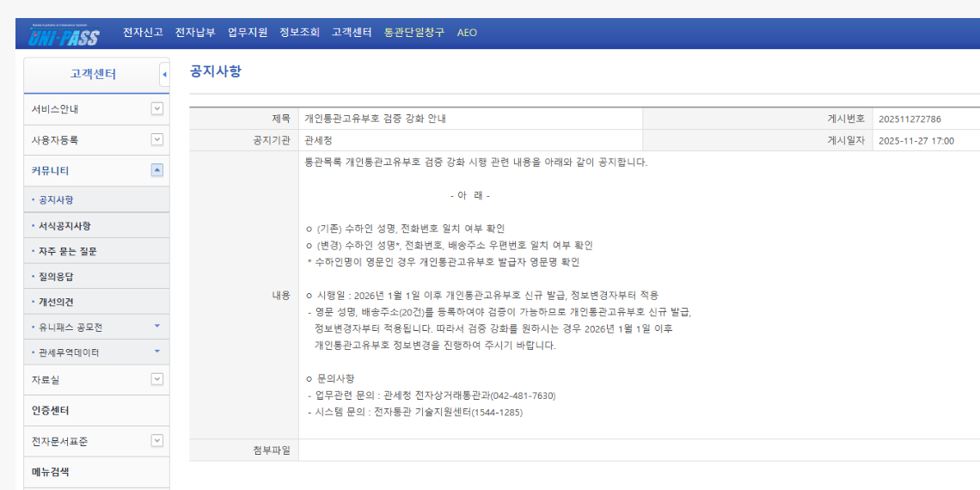Select 업무지원 in the navigation bar
The width and height of the screenshot is (980, 490).
[x=248, y=33]
